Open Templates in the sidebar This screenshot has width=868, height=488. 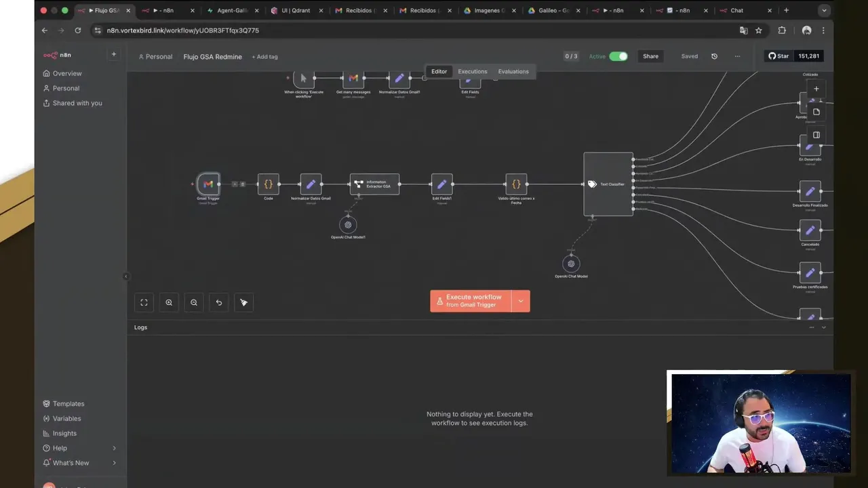coord(68,403)
